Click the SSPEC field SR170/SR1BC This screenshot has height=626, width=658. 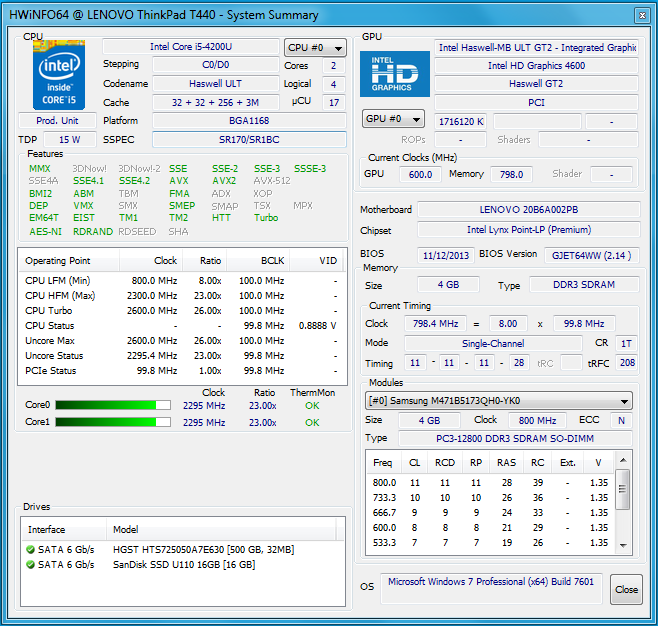pos(249,139)
